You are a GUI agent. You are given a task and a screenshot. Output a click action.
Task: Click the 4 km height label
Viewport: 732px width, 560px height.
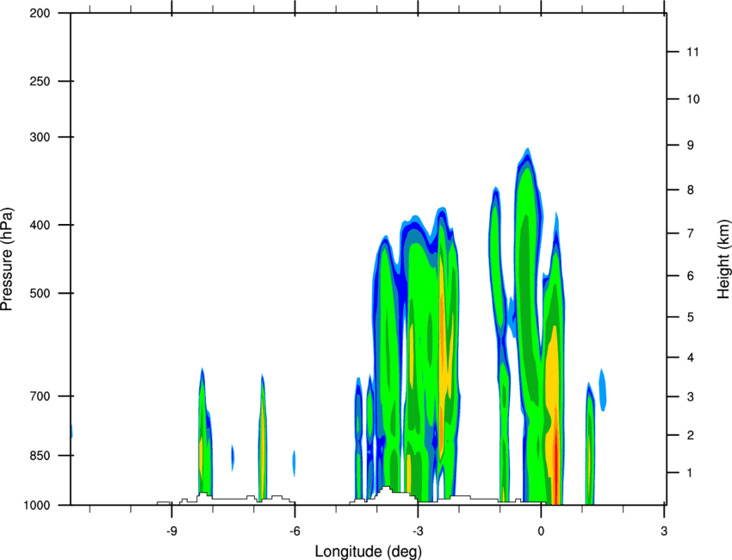690,358
